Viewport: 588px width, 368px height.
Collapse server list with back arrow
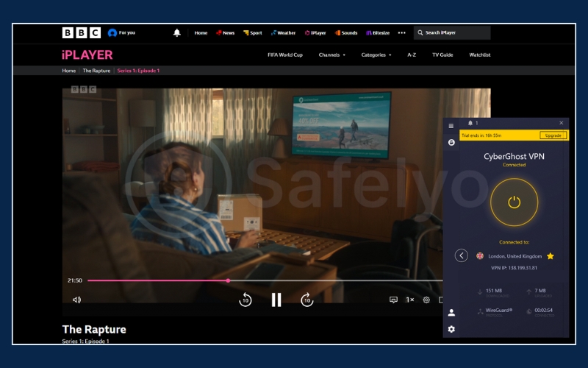click(462, 255)
